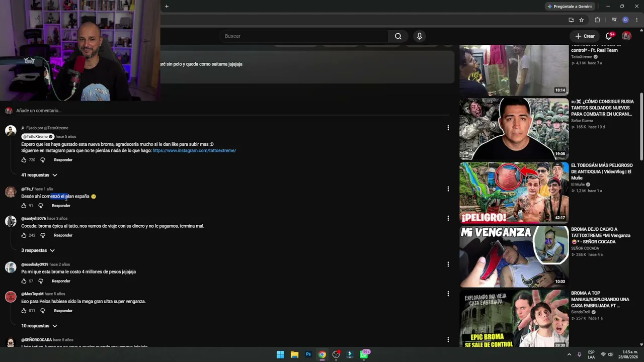
Task: Open Chrome media controls icon
Action: coord(614,20)
